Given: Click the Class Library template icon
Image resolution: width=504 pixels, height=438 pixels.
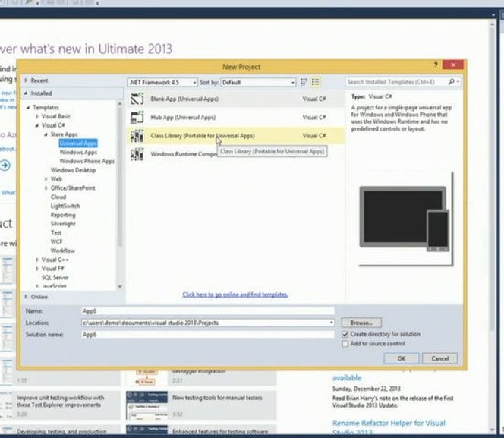Looking at the screenshot, I should tap(137, 136).
